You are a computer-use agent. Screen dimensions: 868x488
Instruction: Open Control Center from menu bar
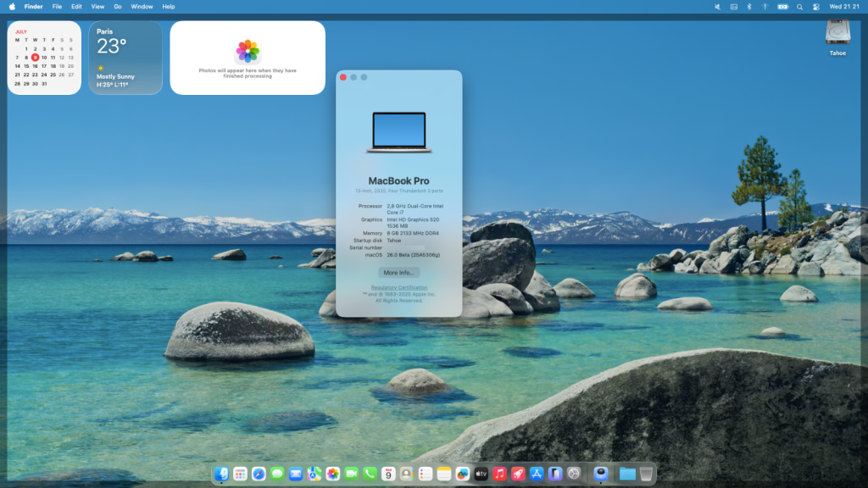click(x=815, y=7)
